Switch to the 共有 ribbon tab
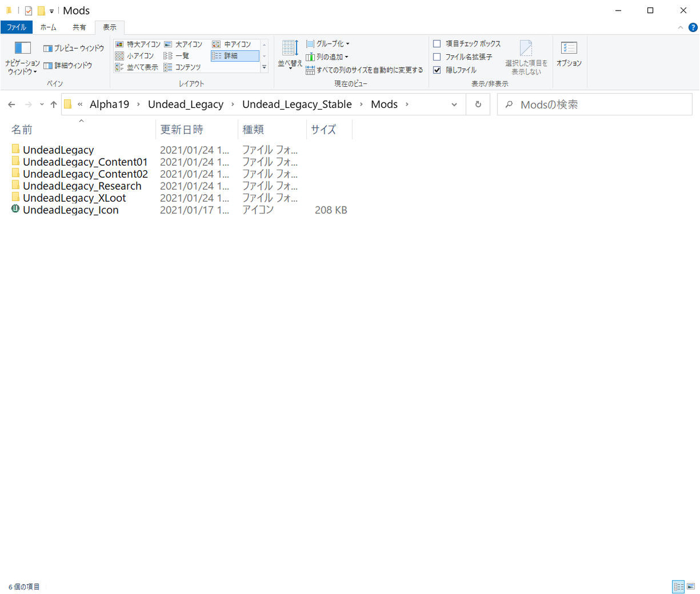700x594 pixels. pos(79,27)
